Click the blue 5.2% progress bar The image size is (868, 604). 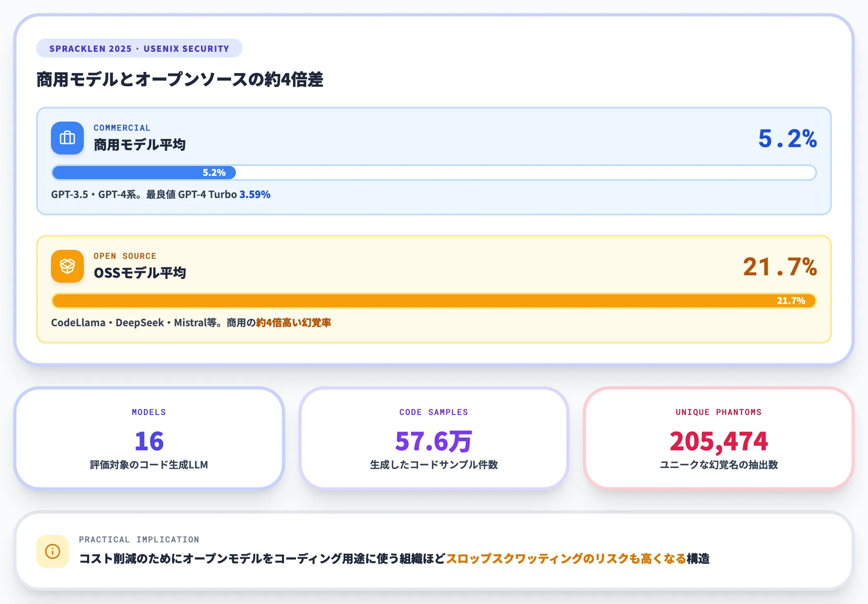(x=144, y=173)
